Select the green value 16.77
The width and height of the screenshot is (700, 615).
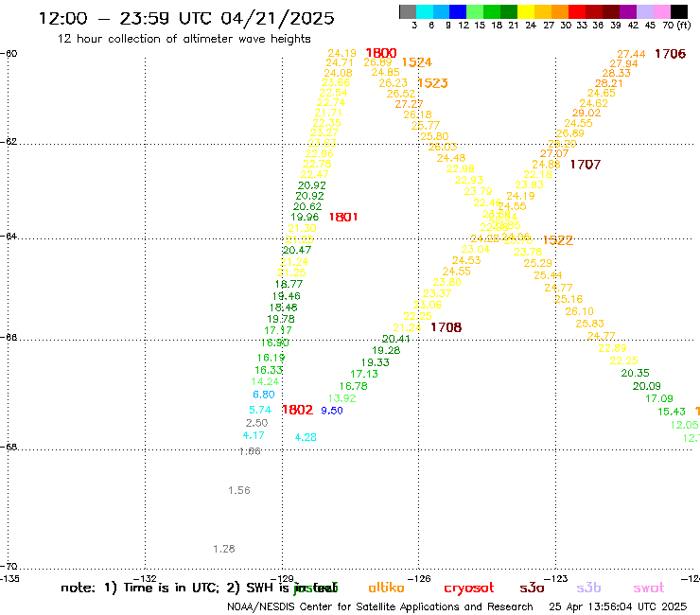pyautogui.click(x=289, y=284)
